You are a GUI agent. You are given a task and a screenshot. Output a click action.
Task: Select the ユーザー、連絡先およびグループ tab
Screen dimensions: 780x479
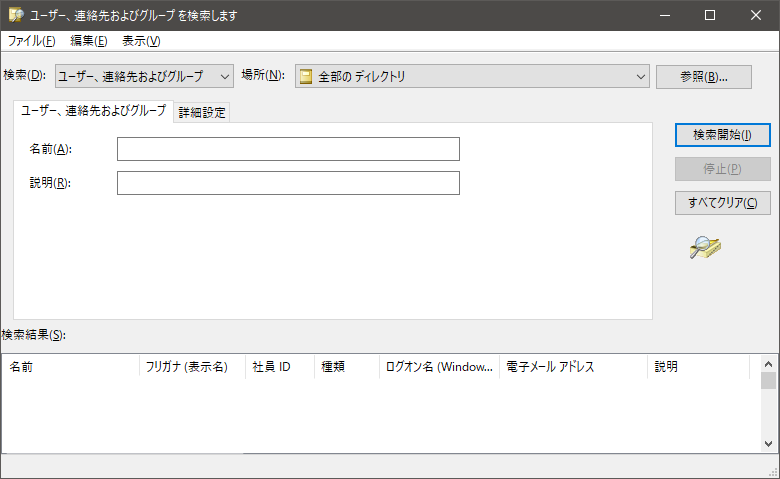[94, 110]
